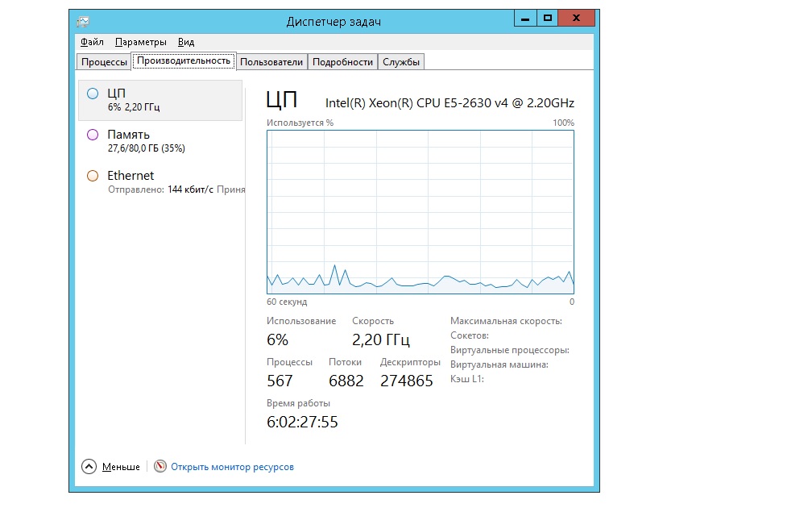Click the uptime value 6:02:27:55
The width and height of the screenshot is (812, 508).
click(x=302, y=422)
